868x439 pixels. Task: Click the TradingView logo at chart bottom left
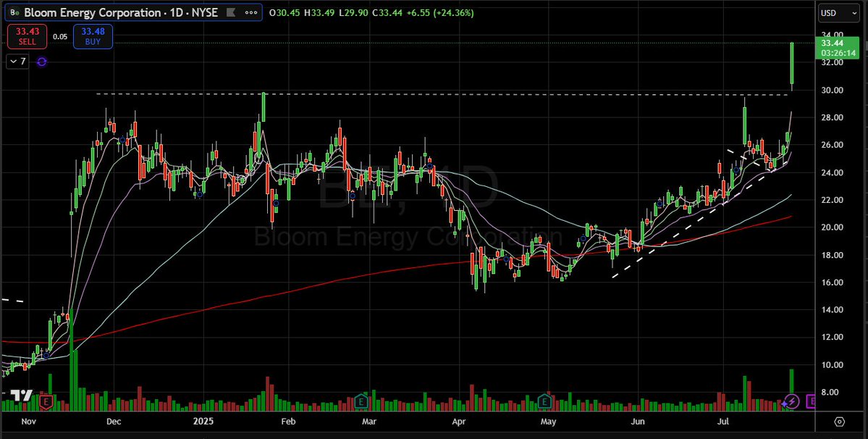[x=22, y=396]
